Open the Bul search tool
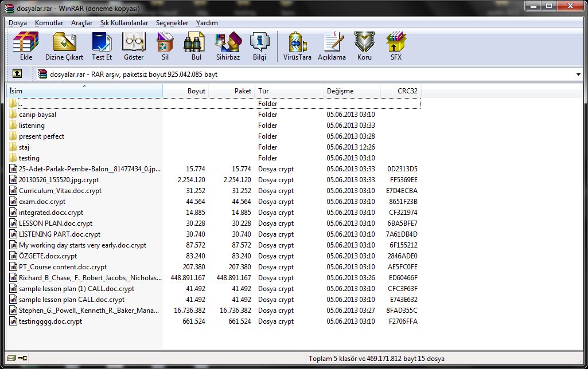Viewport: 588px width, 369px height. (196, 46)
